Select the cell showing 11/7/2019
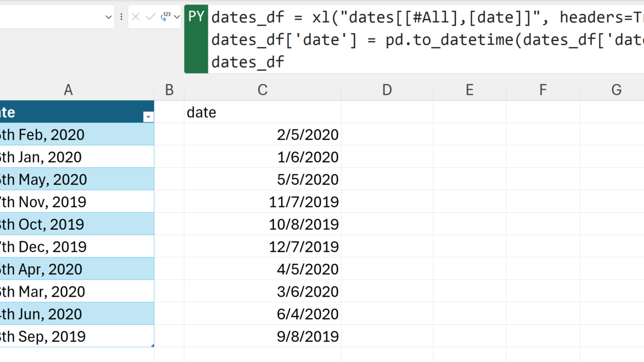The height and width of the screenshot is (362, 644). click(x=263, y=202)
